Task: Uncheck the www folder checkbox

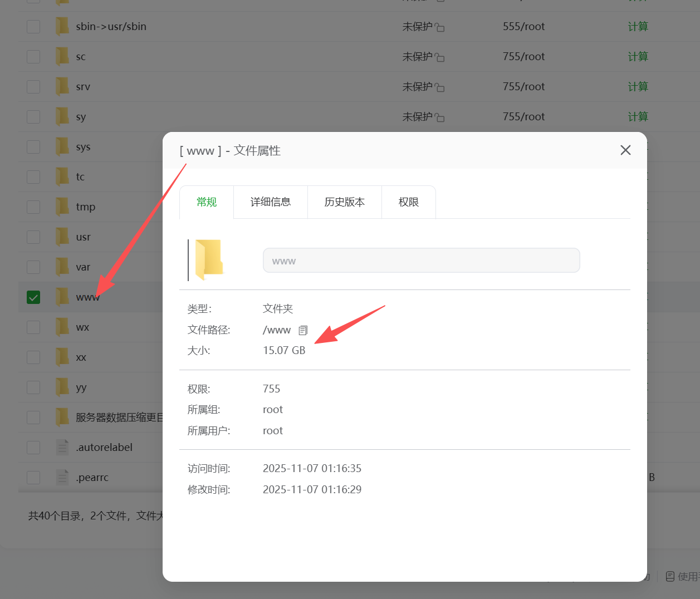Action: point(33,297)
